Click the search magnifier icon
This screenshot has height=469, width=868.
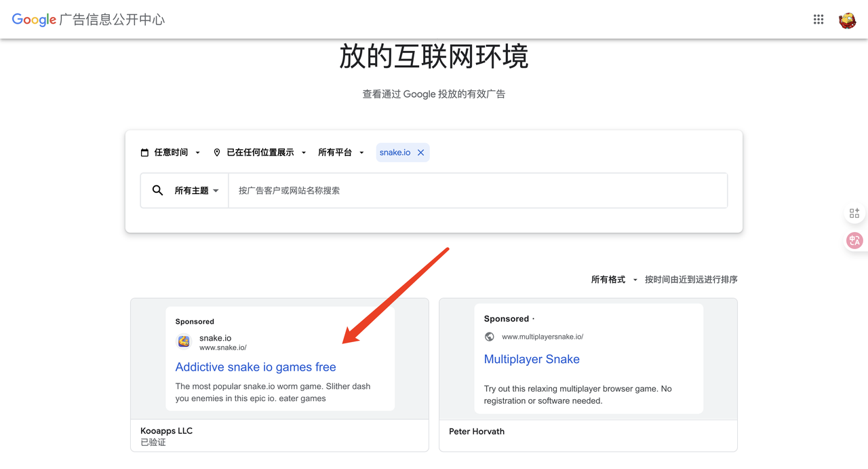(157, 191)
